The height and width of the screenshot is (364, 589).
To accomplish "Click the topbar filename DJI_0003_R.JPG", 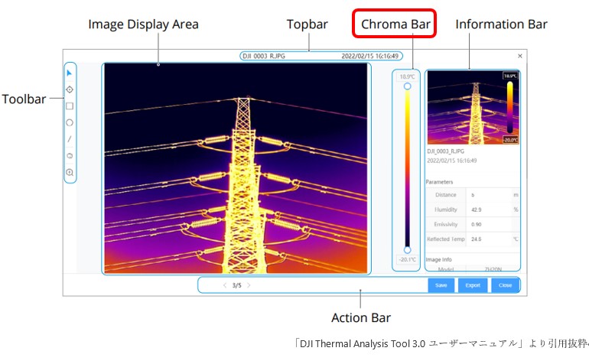I will (x=264, y=56).
